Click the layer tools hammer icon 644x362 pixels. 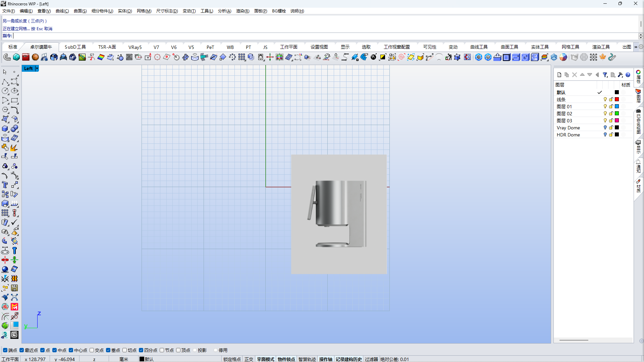coord(620,75)
